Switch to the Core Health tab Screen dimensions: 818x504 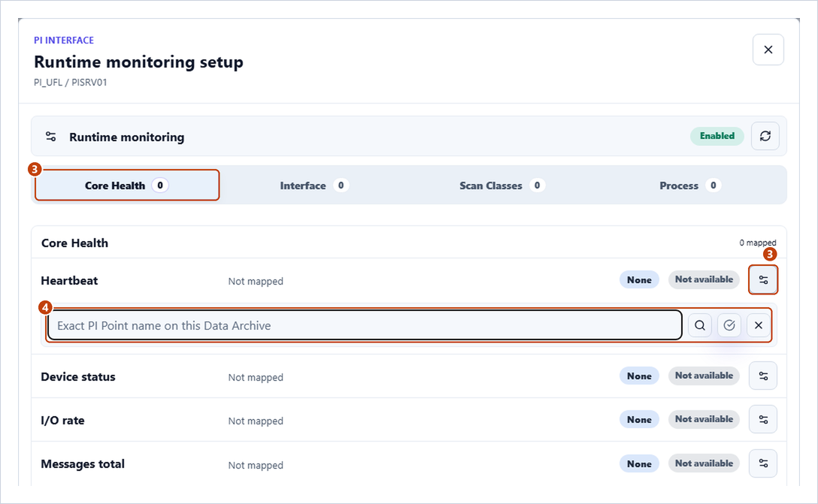coord(127,185)
